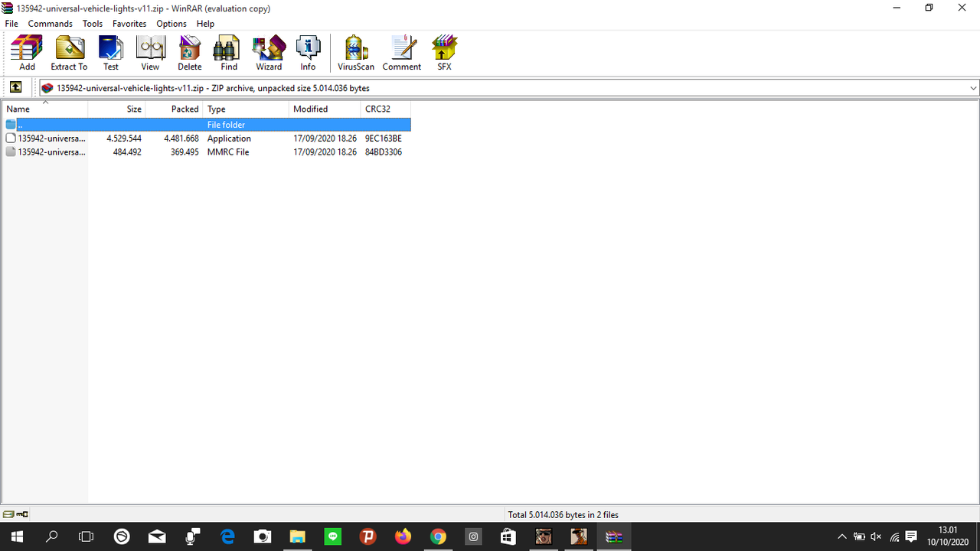This screenshot has width=980, height=551.
Task: Click the SFX toolbar icon
Action: (444, 53)
